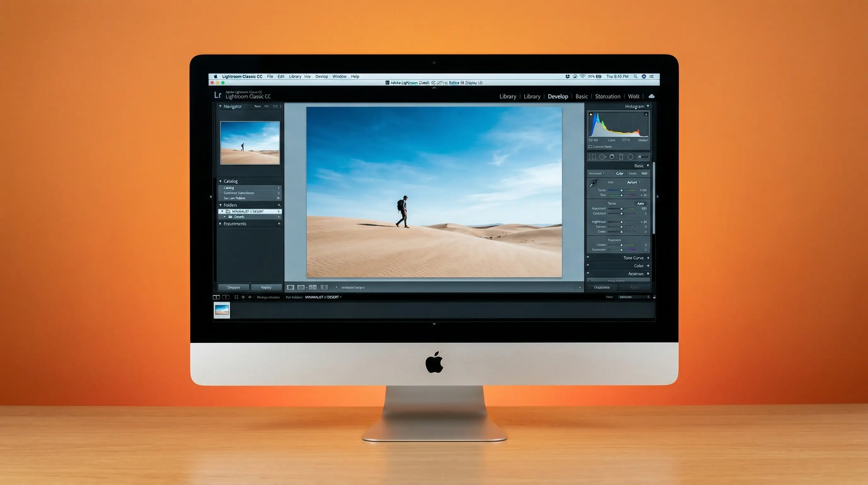Screen dimensions: 868x485
Task: Toggle shadow clipping indicator in histogram
Action: (x=591, y=114)
